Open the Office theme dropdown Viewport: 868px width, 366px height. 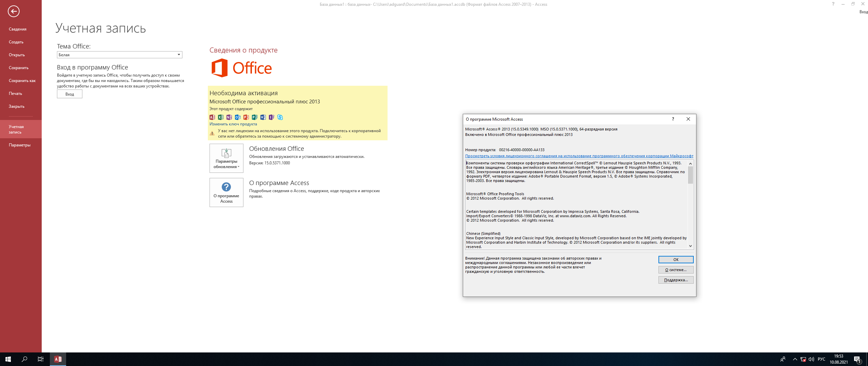(179, 55)
